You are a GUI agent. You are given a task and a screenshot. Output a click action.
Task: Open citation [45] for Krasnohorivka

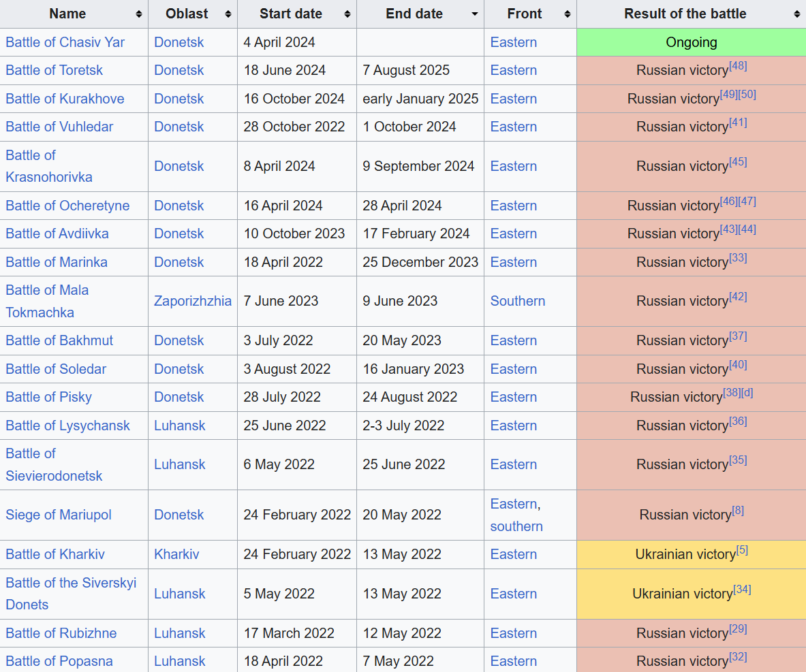click(738, 162)
